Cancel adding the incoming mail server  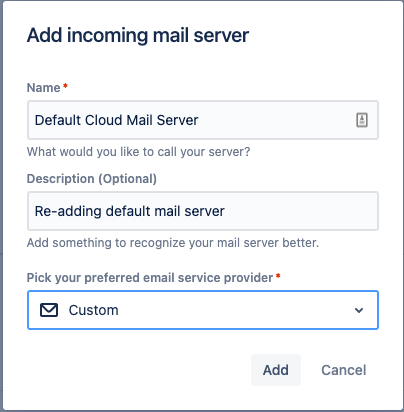pyautogui.click(x=344, y=370)
